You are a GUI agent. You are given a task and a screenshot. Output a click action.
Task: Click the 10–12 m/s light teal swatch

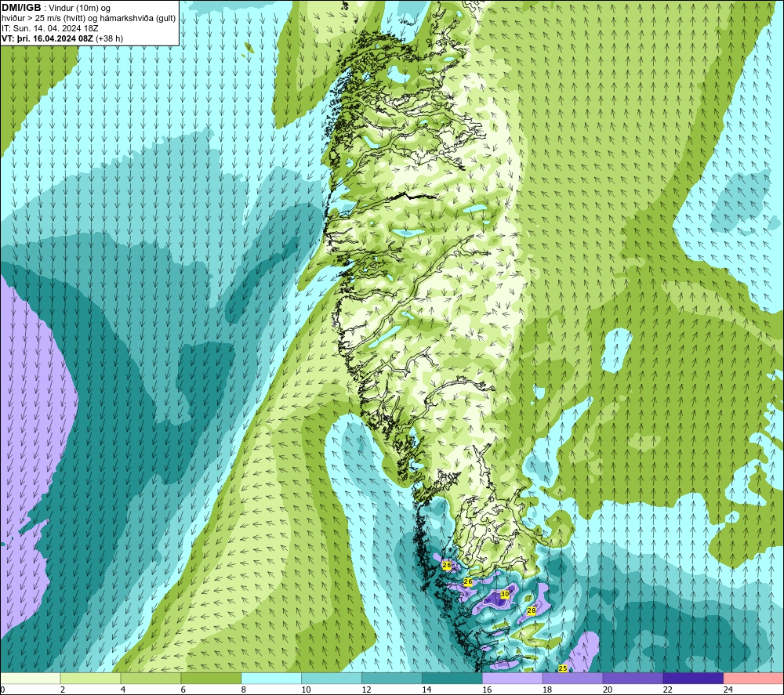[332, 678]
